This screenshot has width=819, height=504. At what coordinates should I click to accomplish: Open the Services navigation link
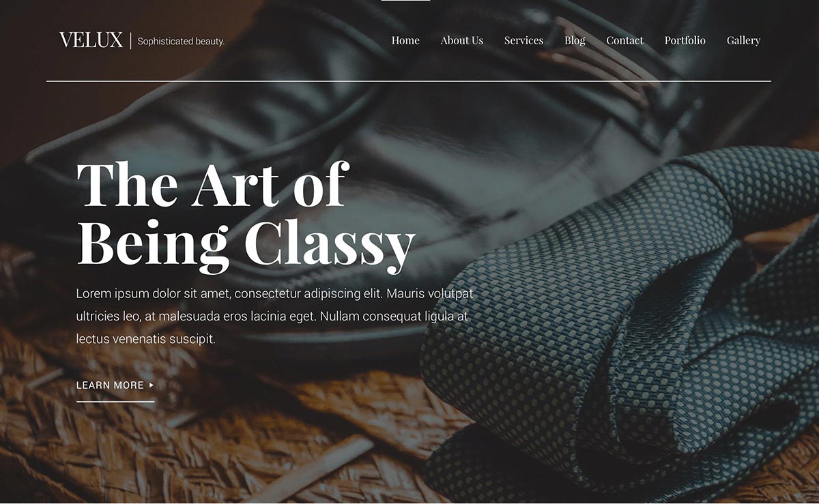[523, 40]
